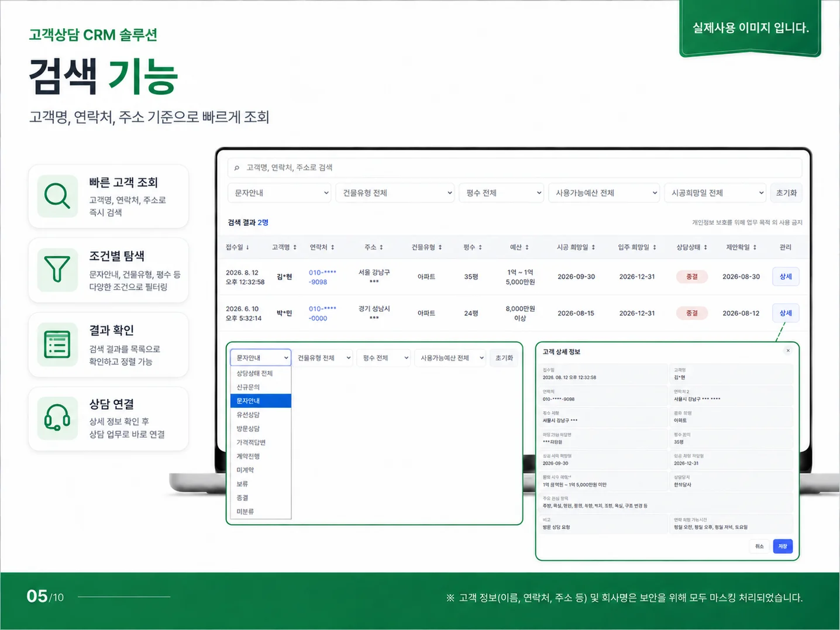Click sort icon beside 건물유형 column header
Image resolution: width=840 pixels, height=630 pixels.
tap(440, 247)
